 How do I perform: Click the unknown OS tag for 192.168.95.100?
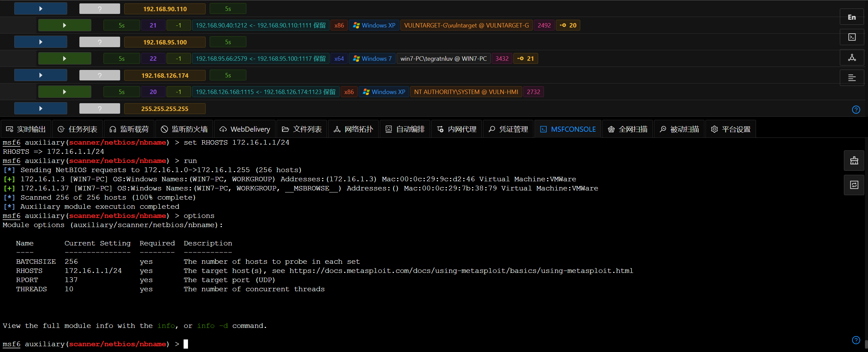pyautogui.click(x=99, y=42)
